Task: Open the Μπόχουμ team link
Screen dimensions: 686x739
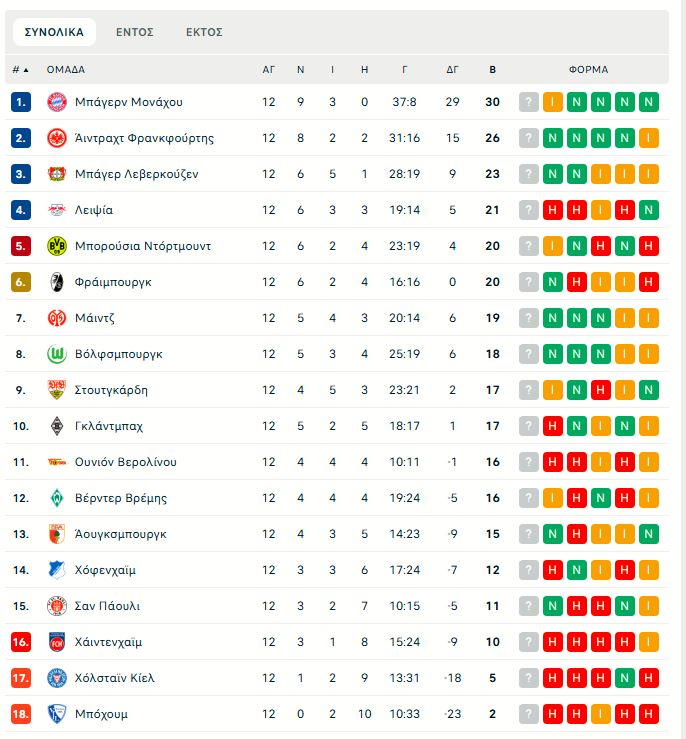Action: [101, 714]
